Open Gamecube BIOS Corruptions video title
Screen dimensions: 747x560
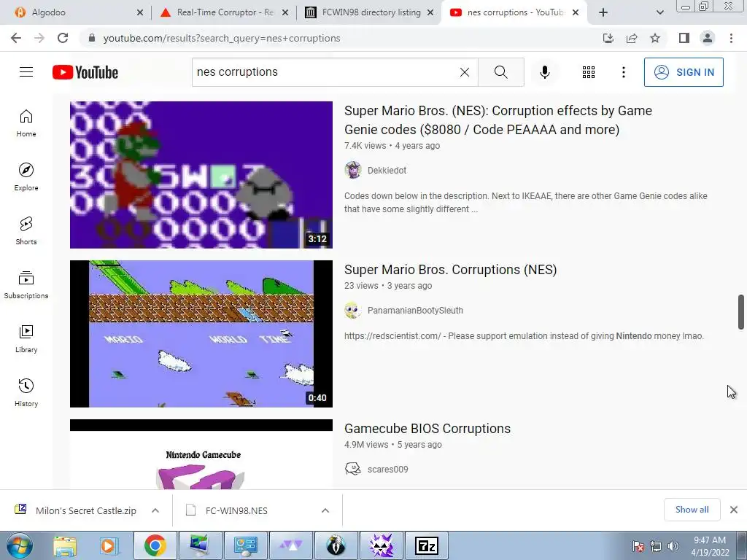point(427,429)
